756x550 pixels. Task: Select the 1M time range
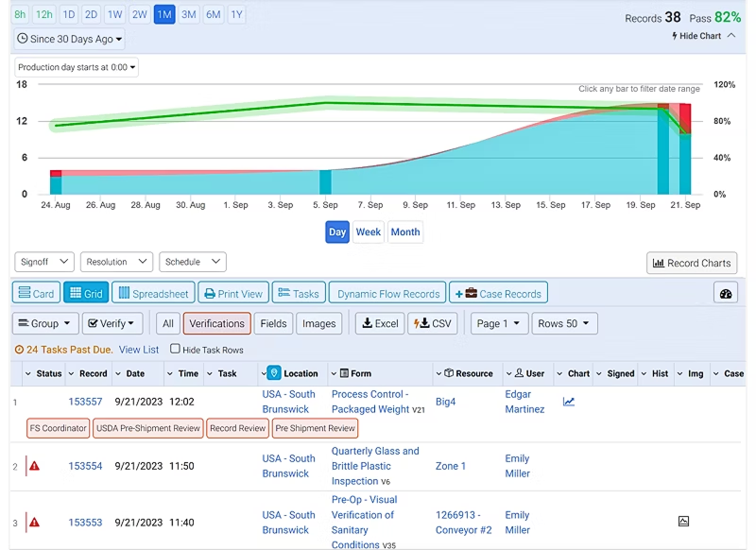(163, 14)
